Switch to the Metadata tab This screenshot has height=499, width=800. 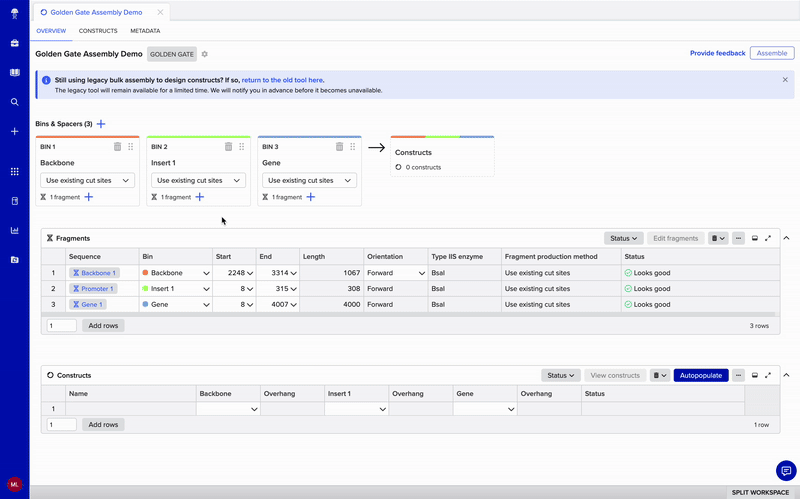pyautogui.click(x=145, y=31)
